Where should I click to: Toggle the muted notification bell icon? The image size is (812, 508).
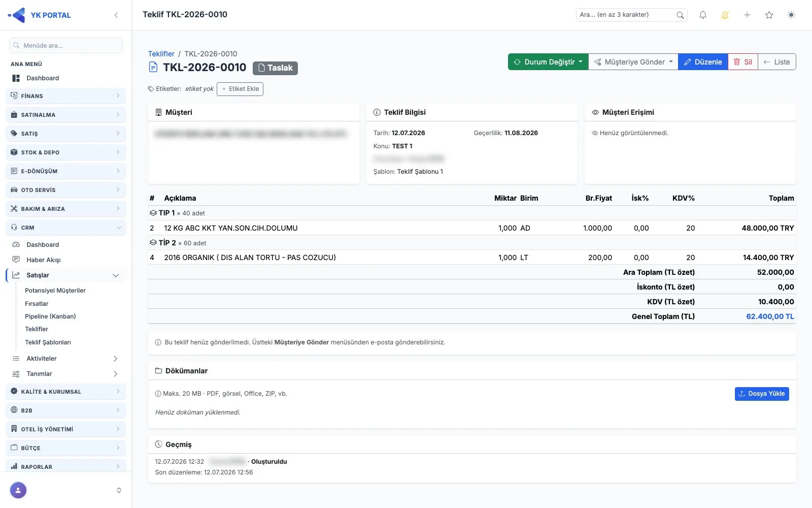[x=725, y=15]
